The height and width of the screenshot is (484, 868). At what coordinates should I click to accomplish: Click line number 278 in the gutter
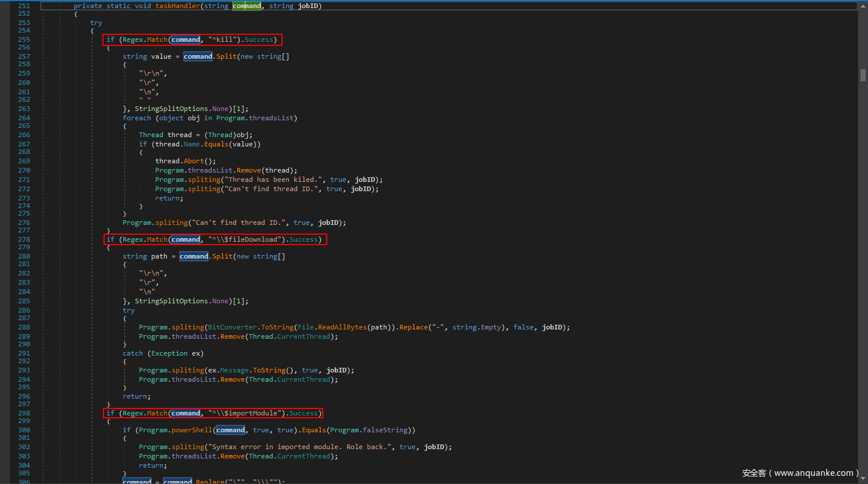24,239
